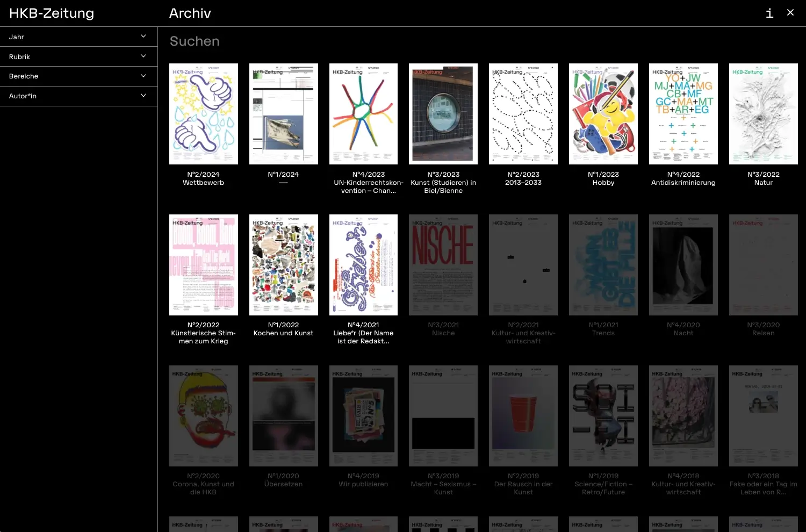The width and height of the screenshot is (806, 532).
Task: Open N°1/2020 Übersetzen cover
Action: point(284,416)
